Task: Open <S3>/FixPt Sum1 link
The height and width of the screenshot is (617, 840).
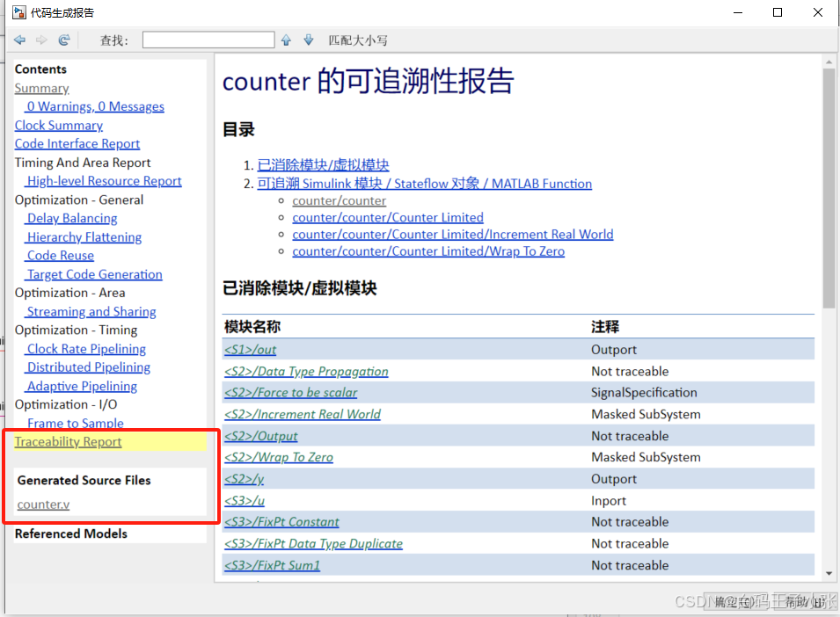Action: point(272,566)
